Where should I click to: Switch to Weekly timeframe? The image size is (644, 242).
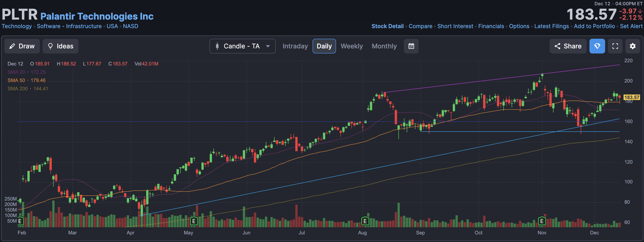point(351,46)
